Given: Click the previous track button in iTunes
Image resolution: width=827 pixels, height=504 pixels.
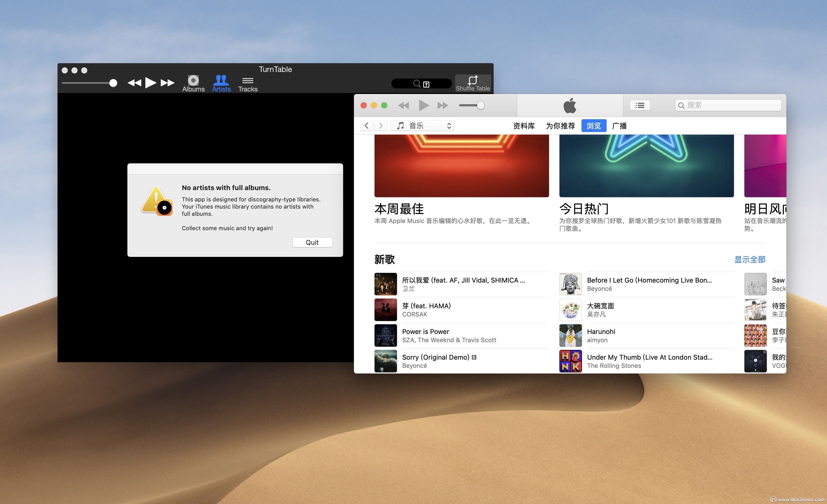Looking at the screenshot, I should [x=404, y=105].
